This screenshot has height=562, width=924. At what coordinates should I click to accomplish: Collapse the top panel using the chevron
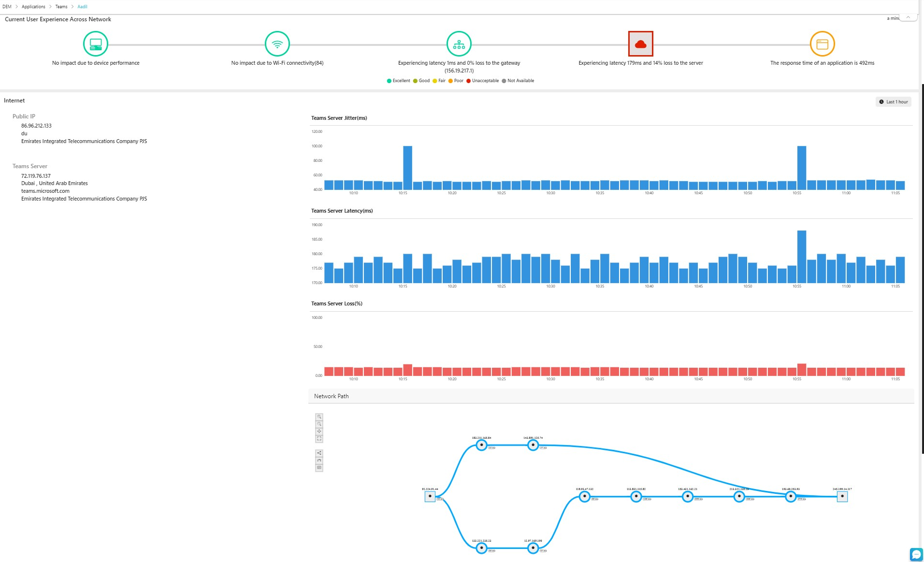click(908, 17)
